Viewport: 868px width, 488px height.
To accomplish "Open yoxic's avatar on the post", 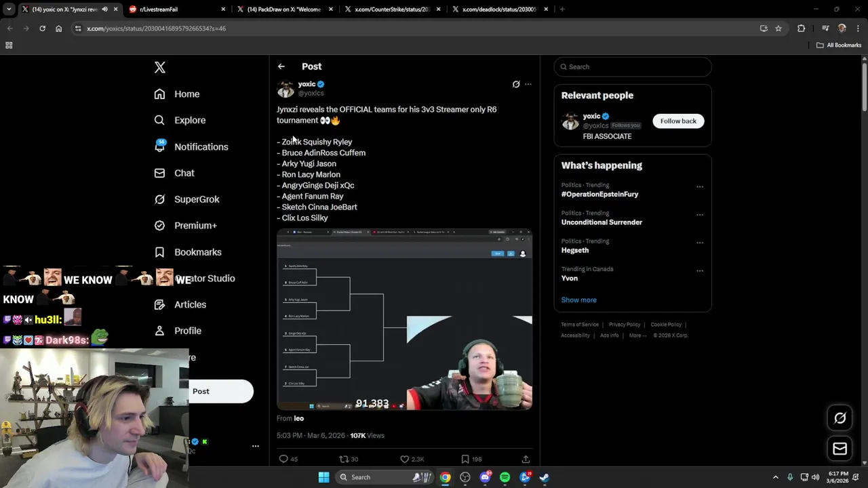I will pos(285,88).
